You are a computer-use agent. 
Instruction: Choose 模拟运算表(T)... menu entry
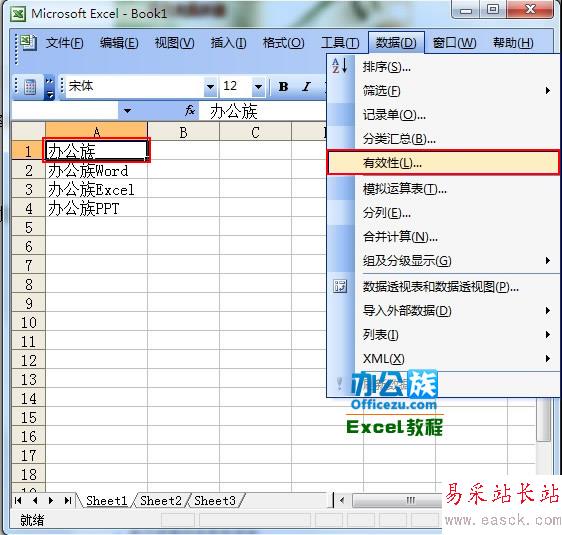click(443, 188)
